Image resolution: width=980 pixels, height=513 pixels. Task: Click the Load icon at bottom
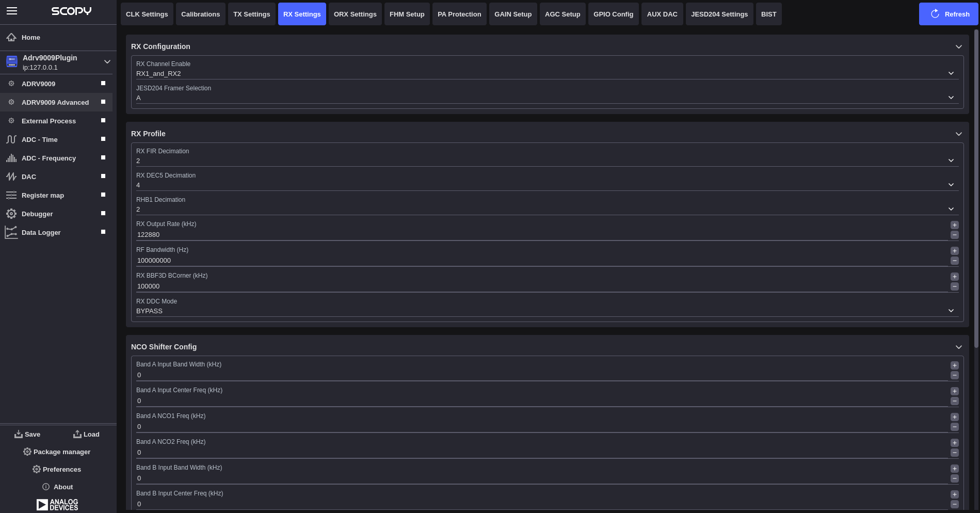77,434
